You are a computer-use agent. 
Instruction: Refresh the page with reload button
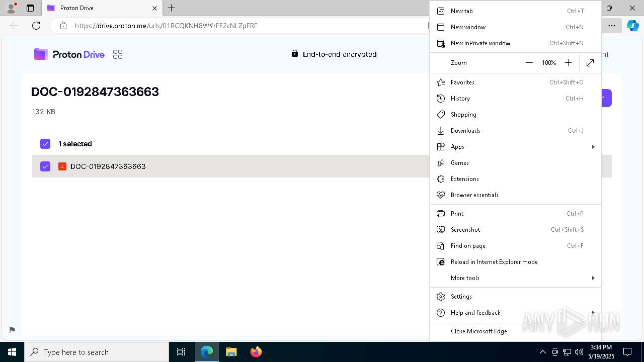pyautogui.click(x=36, y=26)
